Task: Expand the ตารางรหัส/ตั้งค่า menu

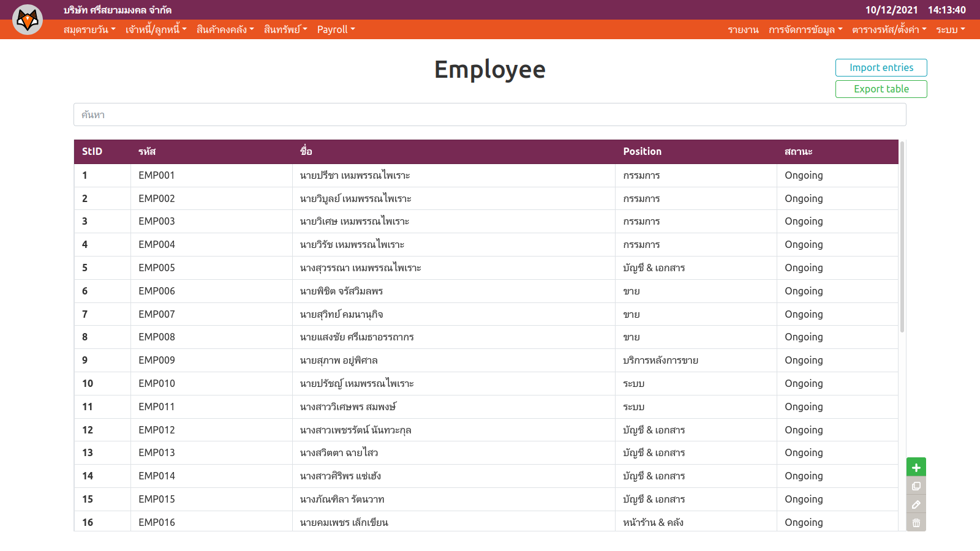Action: click(889, 29)
